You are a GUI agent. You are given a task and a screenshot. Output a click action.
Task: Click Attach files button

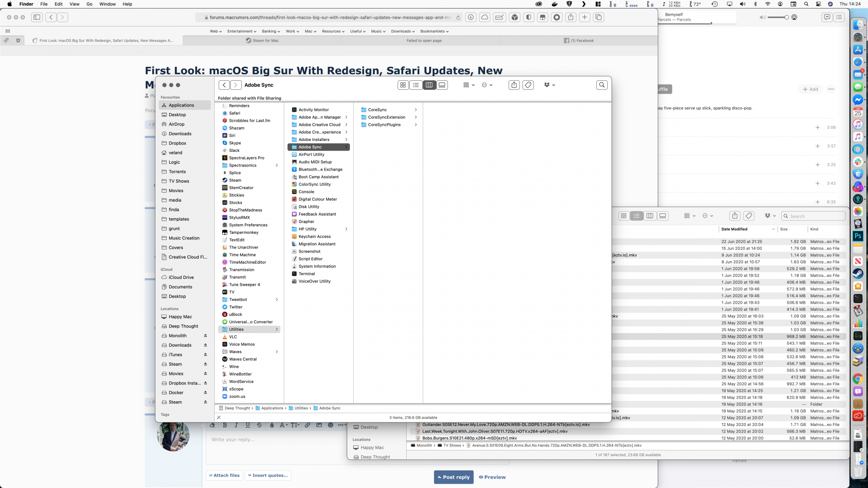pyautogui.click(x=224, y=475)
